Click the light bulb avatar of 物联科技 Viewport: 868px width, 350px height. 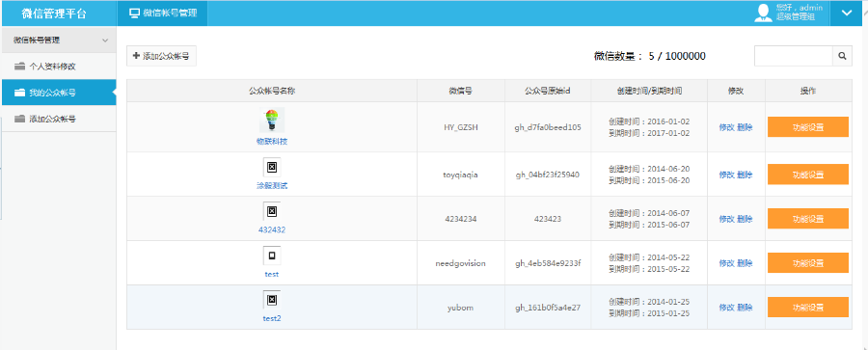coord(272,121)
